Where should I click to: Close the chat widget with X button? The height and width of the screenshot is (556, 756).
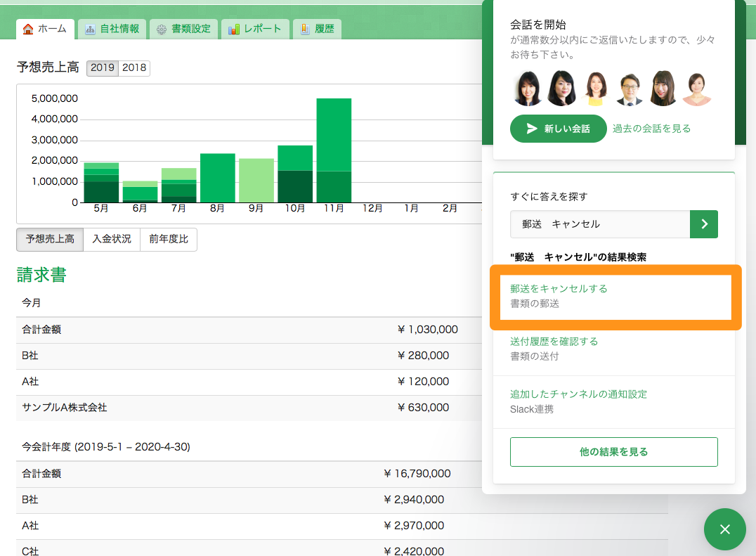[725, 529]
